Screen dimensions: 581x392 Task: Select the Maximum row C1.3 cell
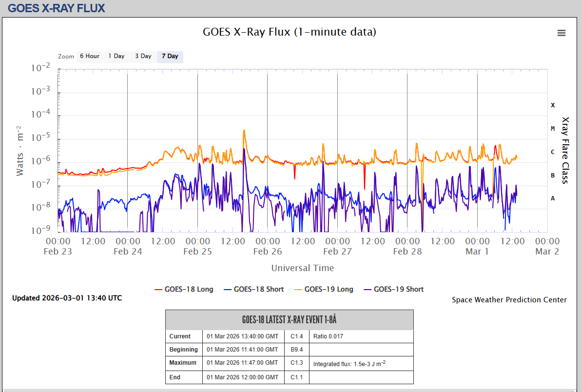(297, 363)
